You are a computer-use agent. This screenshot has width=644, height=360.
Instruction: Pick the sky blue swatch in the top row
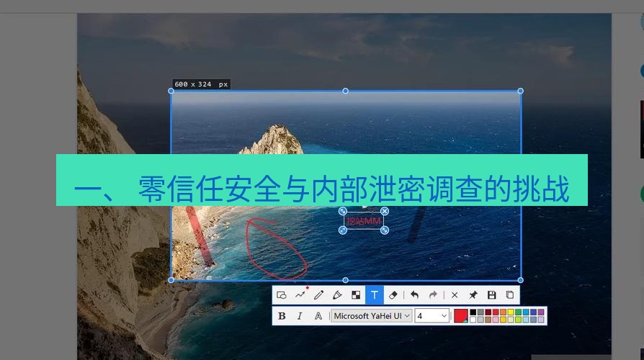(526, 312)
